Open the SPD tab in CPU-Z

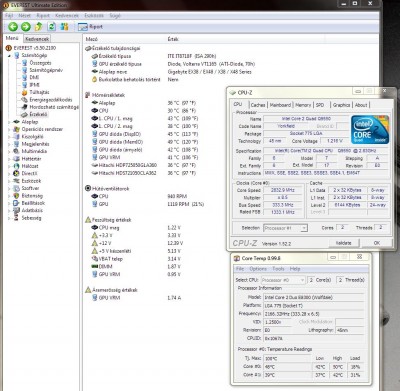coord(320,105)
